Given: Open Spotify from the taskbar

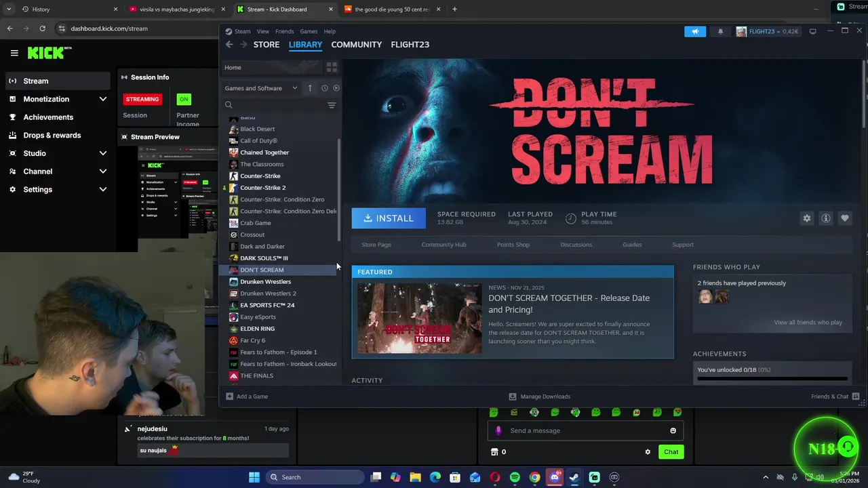Looking at the screenshot, I should [515, 477].
